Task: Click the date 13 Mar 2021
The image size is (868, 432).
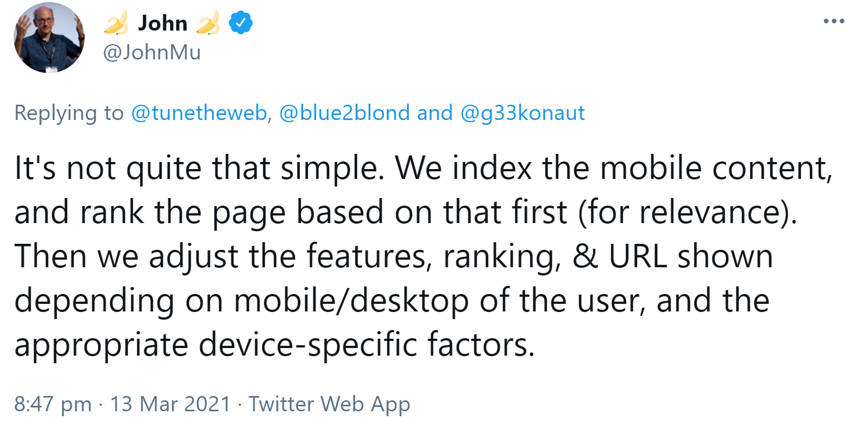Action: (x=169, y=404)
